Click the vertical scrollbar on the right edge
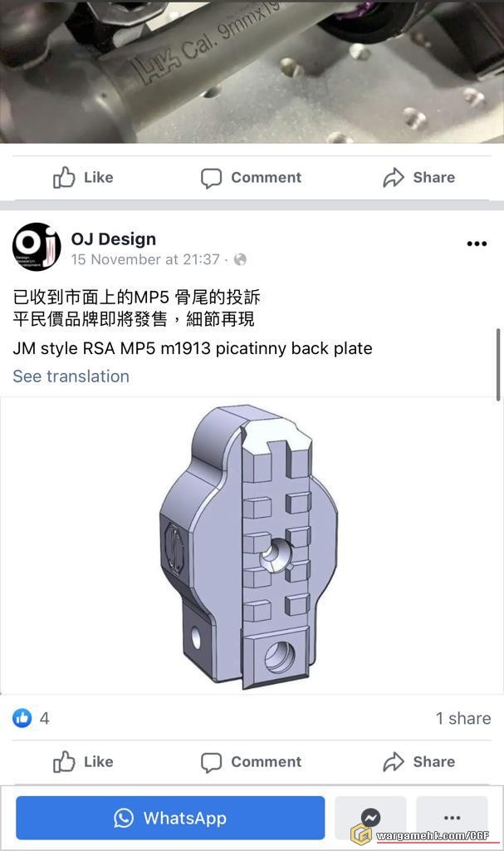Screen dimensions: 504x851 (x=498, y=364)
